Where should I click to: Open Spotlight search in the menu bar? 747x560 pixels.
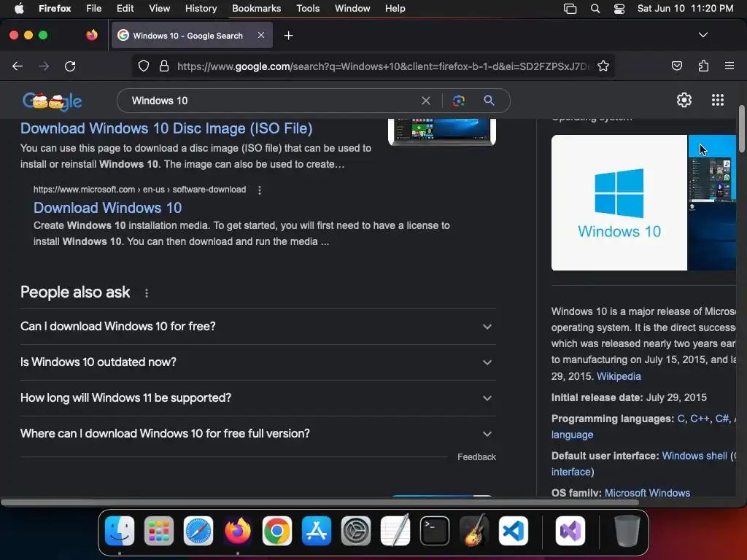(595, 9)
